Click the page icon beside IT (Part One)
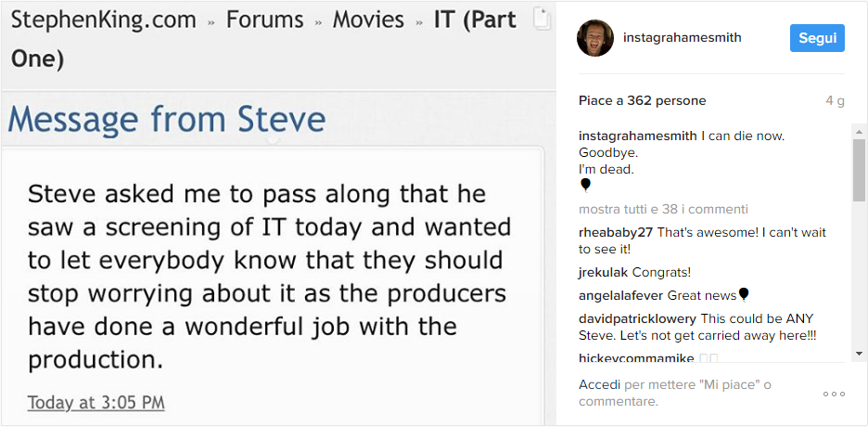 [x=542, y=19]
